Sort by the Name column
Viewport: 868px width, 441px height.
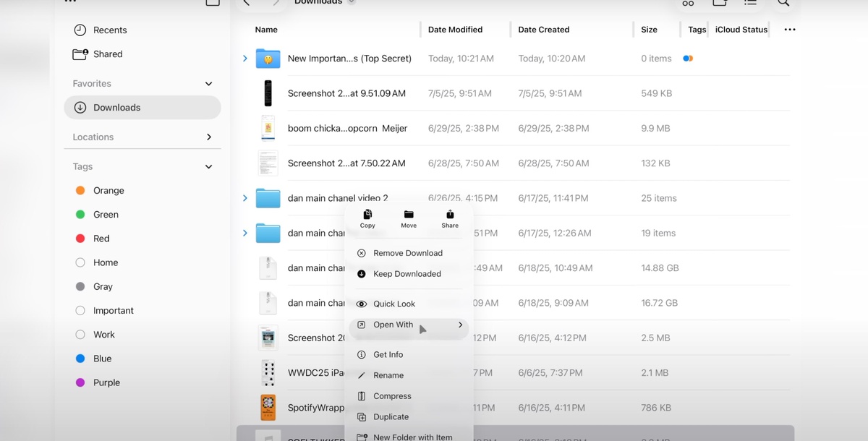[x=266, y=30]
